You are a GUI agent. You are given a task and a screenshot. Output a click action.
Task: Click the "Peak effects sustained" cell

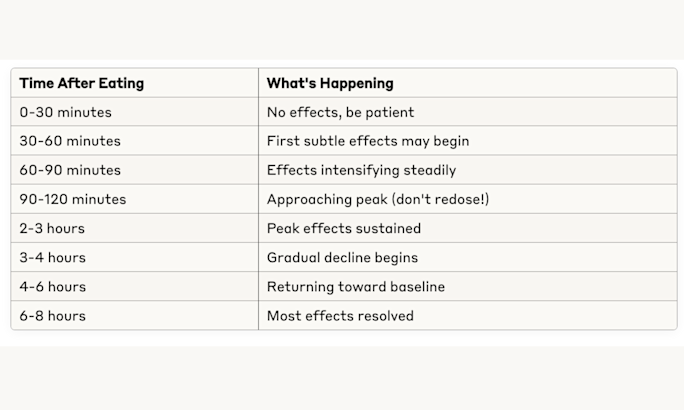pos(343,228)
